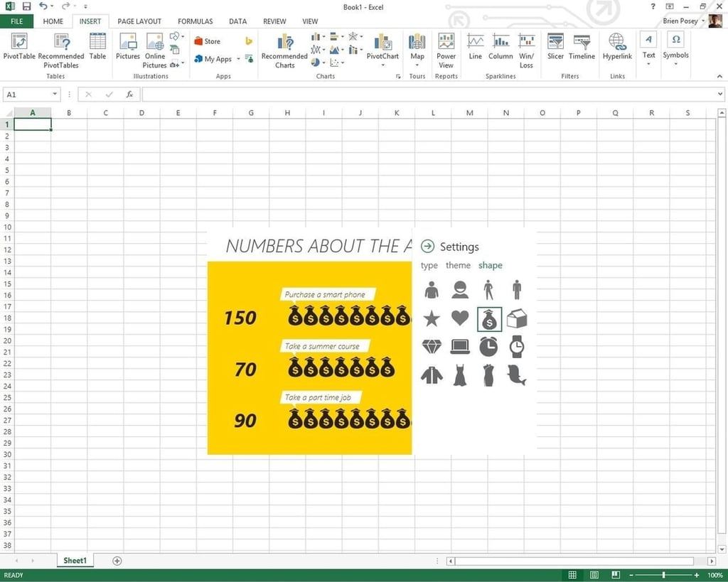This screenshot has width=728, height=582.
Task: Zoom in with plus button
Action: point(697,575)
